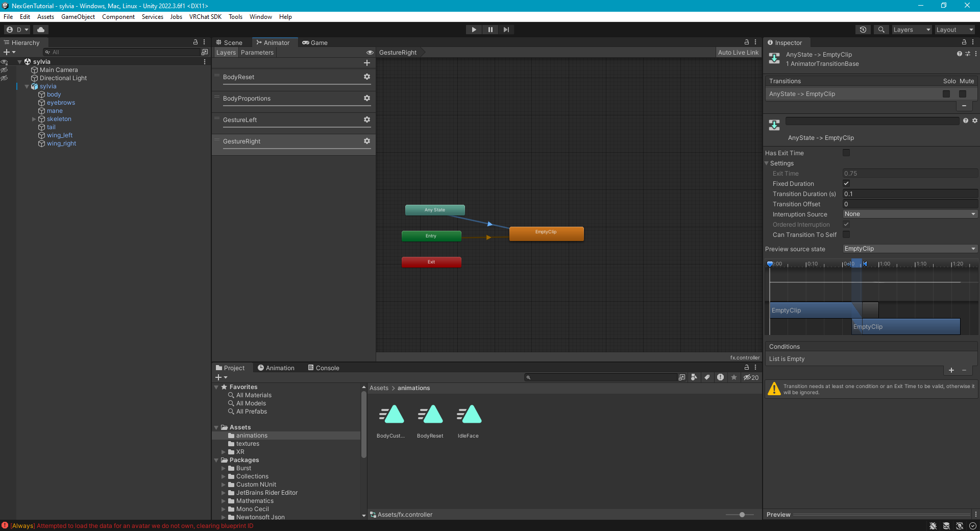Open Project search scene picker icon

(x=682, y=377)
